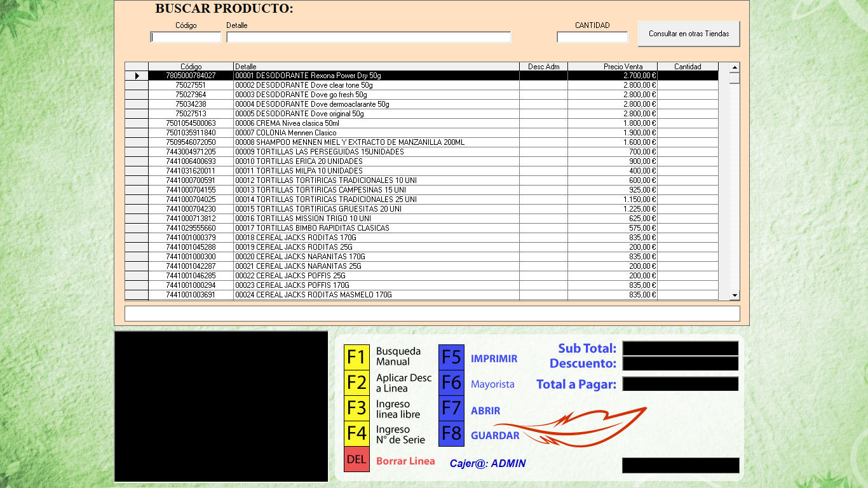The height and width of the screenshot is (488, 868).
Task: Select row selector of Rexona Power Dry
Action: (x=137, y=76)
